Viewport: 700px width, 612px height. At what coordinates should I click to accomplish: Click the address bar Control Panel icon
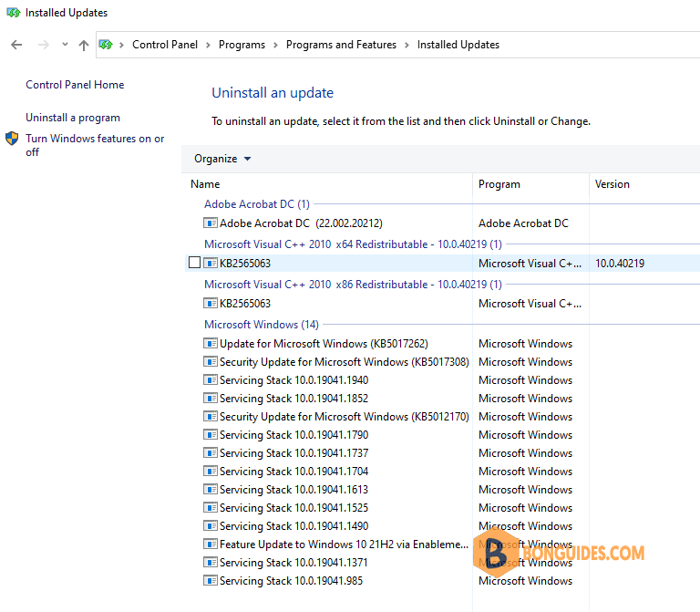[106, 45]
